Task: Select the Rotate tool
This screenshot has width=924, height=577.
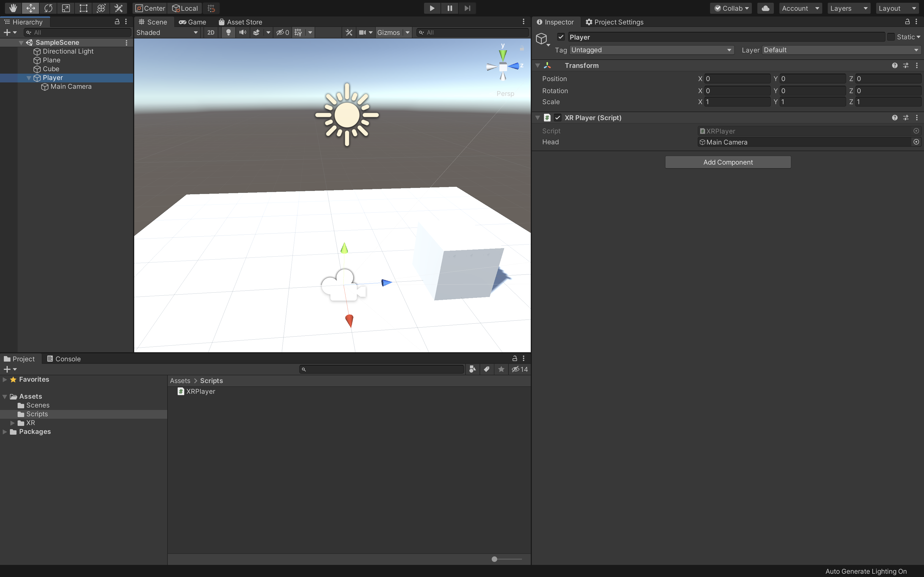Action: (48, 8)
